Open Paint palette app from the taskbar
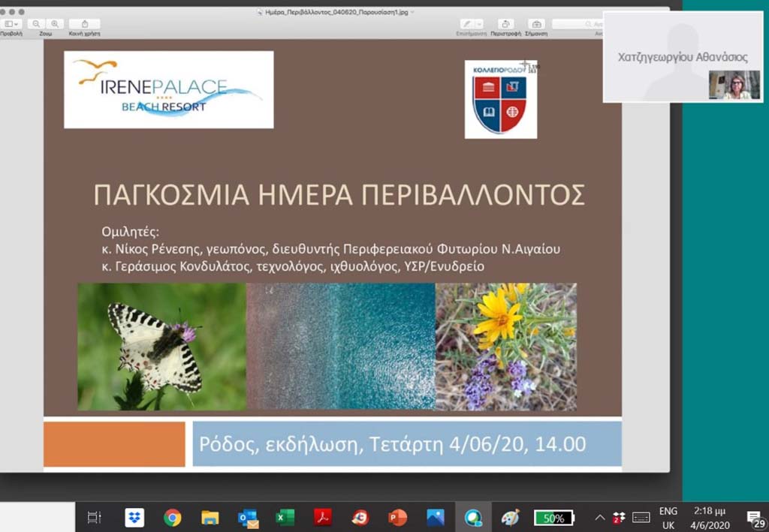769x532 pixels. (511, 517)
